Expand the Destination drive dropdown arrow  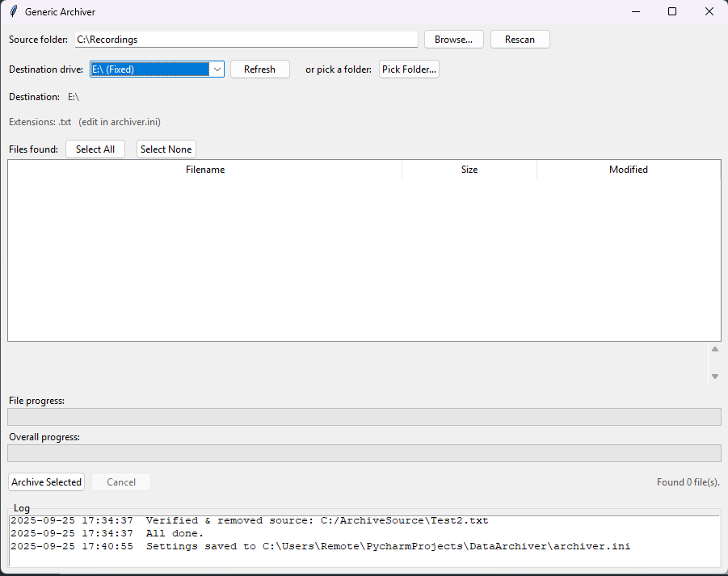(217, 69)
